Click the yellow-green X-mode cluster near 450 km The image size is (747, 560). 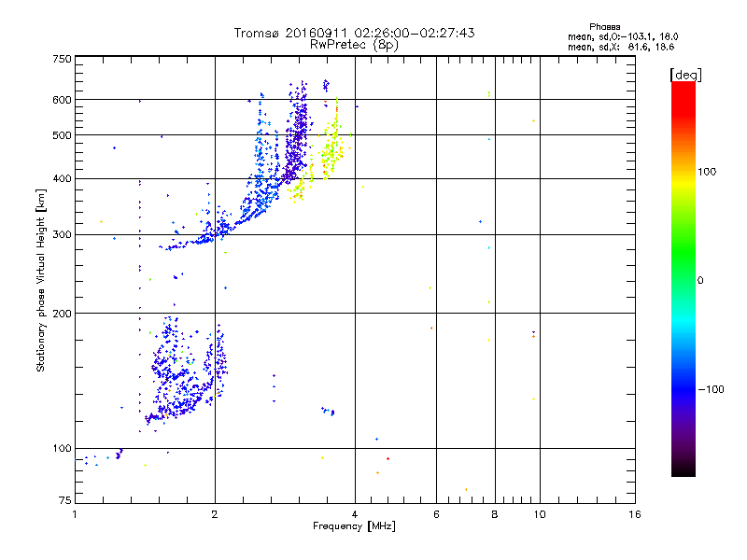tap(331, 147)
